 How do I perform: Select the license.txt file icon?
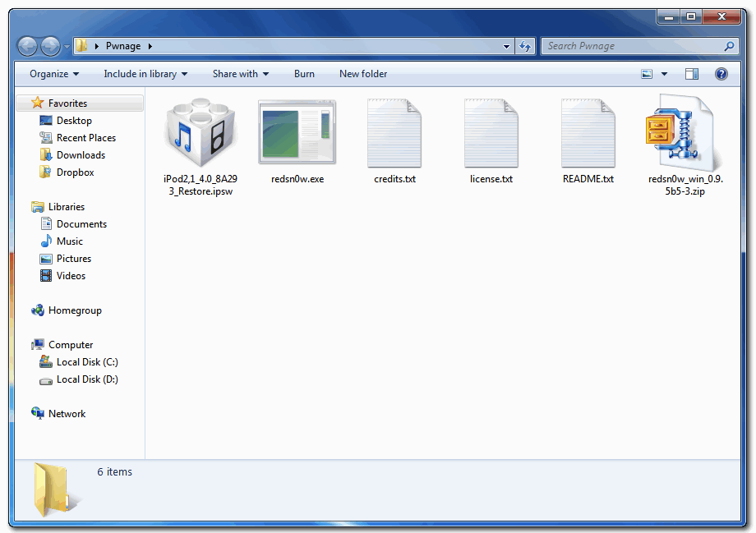click(491, 134)
